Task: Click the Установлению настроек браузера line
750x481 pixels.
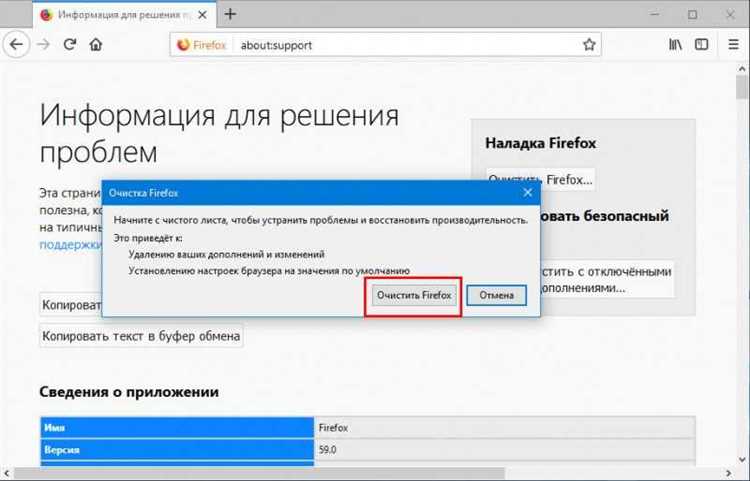Action: tap(269, 271)
